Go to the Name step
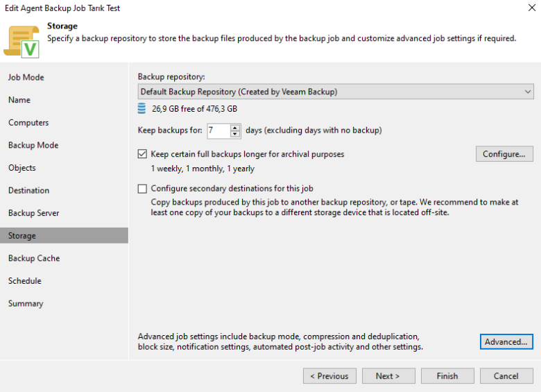541x392 pixels. pos(19,100)
